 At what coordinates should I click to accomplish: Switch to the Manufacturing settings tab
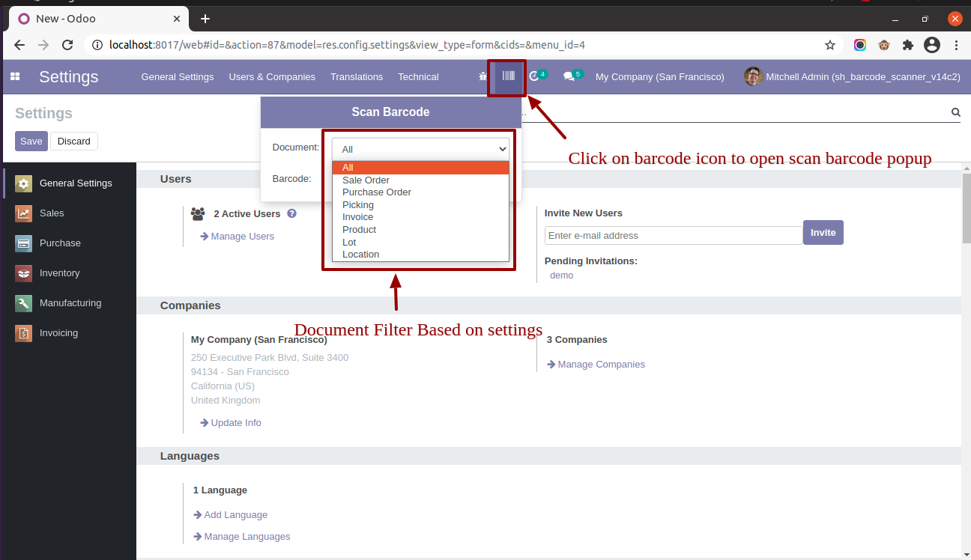[70, 303]
